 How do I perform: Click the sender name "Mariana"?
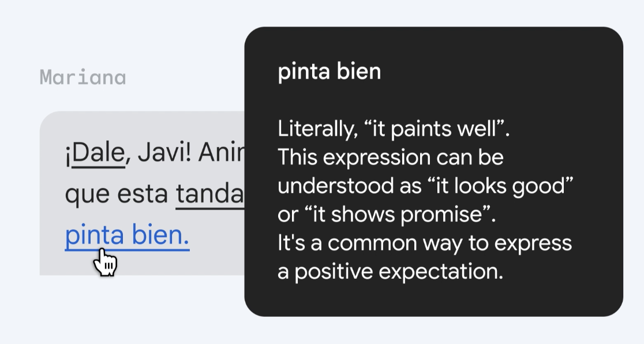(83, 77)
